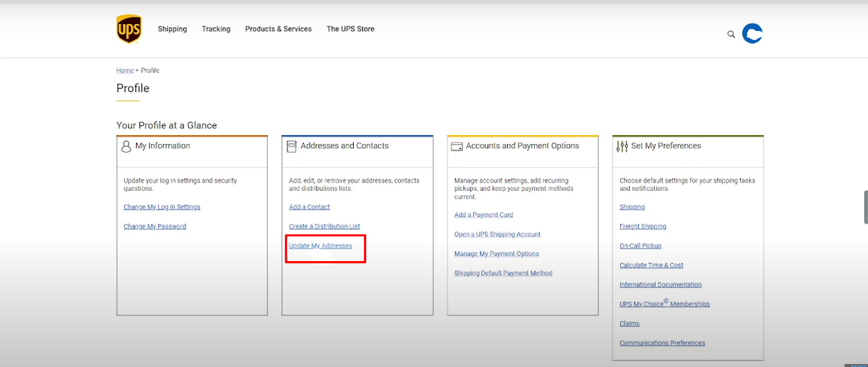
Task: Click 'Your Profile at a Glance' heading
Action: (167, 125)
